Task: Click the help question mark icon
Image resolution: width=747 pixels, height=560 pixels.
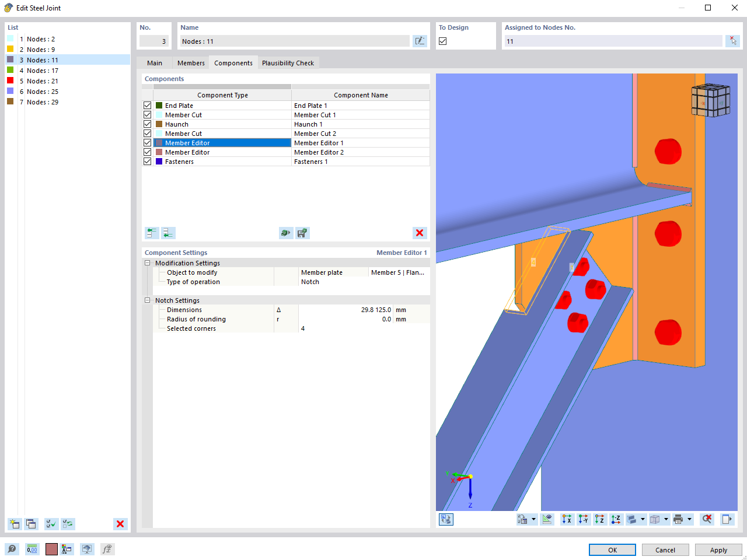Action: tap(12, 549)
